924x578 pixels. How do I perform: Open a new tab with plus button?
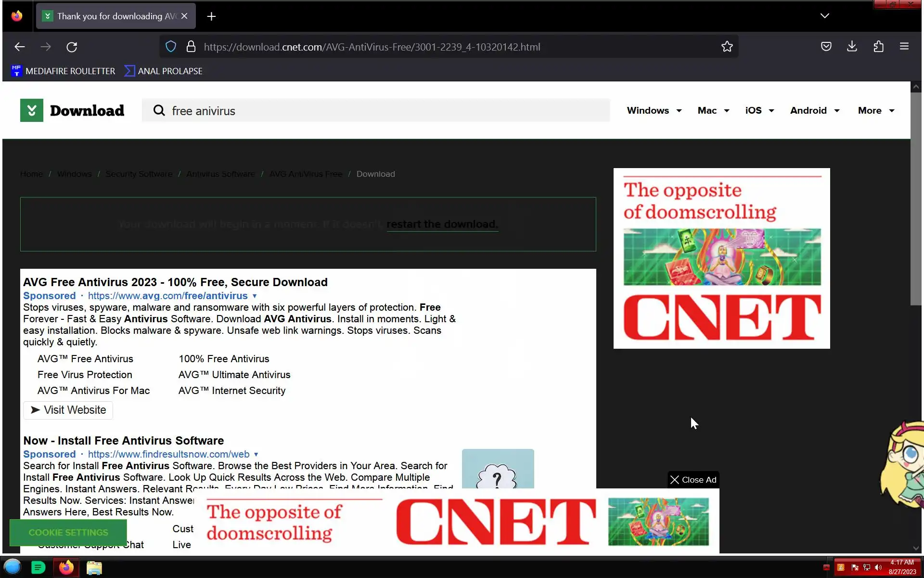(x=211, y=16)
